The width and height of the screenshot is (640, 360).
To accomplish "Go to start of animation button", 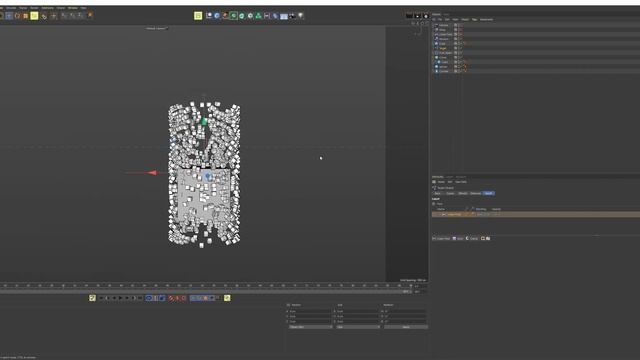I will (x=101, y=298).
